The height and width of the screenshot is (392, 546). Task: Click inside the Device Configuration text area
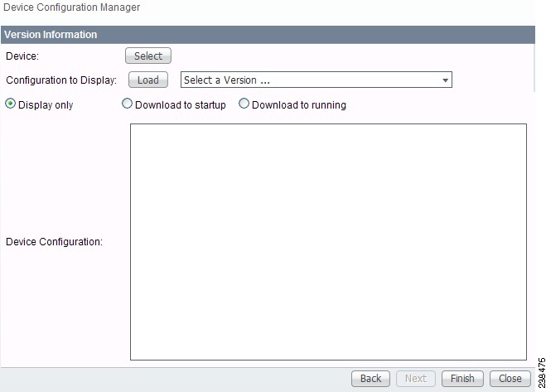[328, 242]
